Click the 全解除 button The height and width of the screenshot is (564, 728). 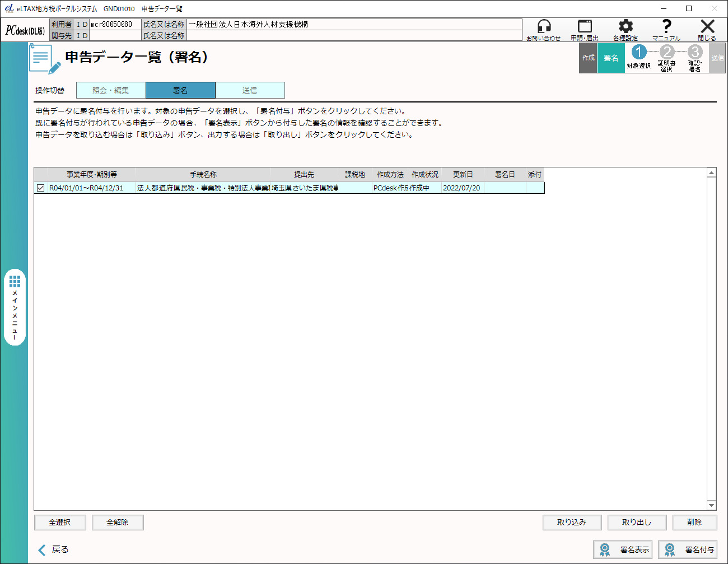[118, 523]
